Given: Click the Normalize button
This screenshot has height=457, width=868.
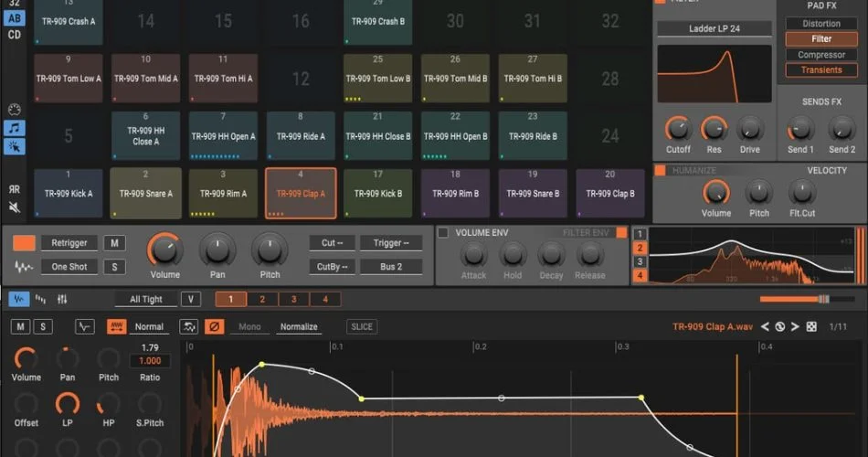Looking at the screenshot, I should 299,327.
